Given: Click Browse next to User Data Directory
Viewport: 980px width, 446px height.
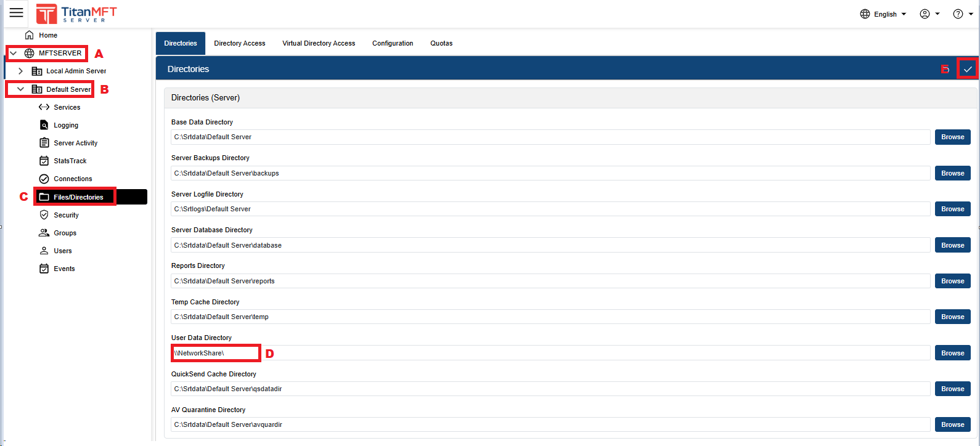Looking at the screenshot, I should [x=952, y=353].
